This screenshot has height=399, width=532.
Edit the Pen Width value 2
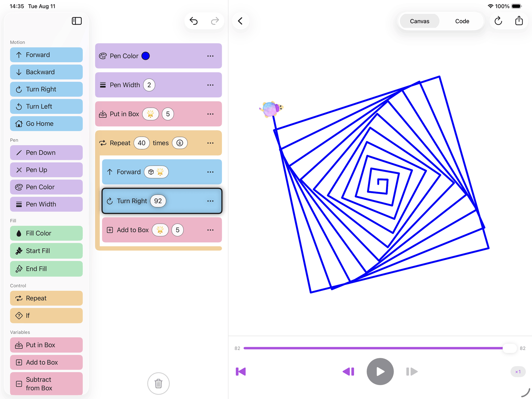149,85
